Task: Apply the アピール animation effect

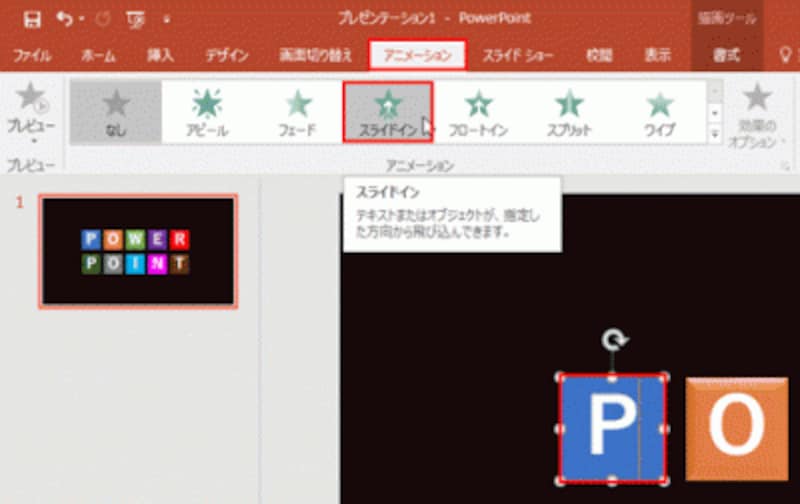Action: [x=207, y=112]
